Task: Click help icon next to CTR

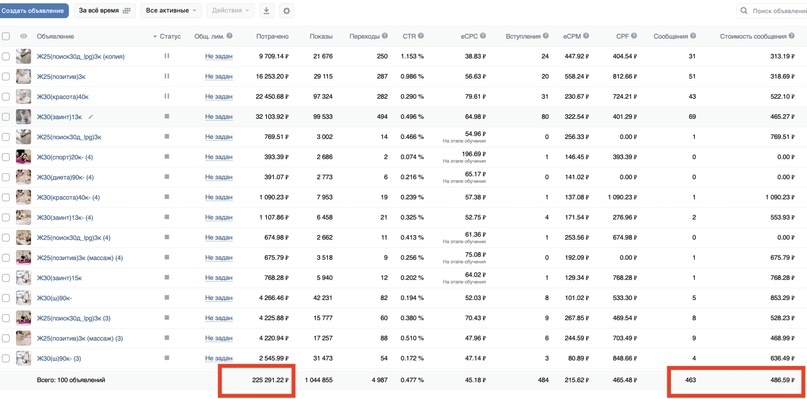Action: click(x=420, y=36)
